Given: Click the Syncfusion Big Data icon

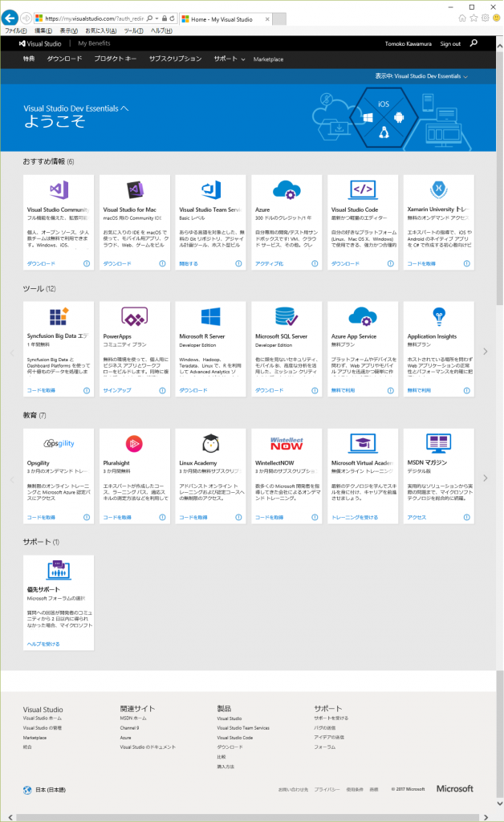Looking at the screenshot, I should tap(59, 316).
